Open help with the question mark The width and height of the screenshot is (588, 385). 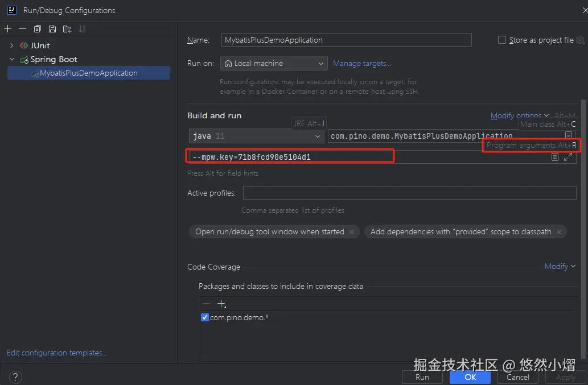tap(15, 377)
